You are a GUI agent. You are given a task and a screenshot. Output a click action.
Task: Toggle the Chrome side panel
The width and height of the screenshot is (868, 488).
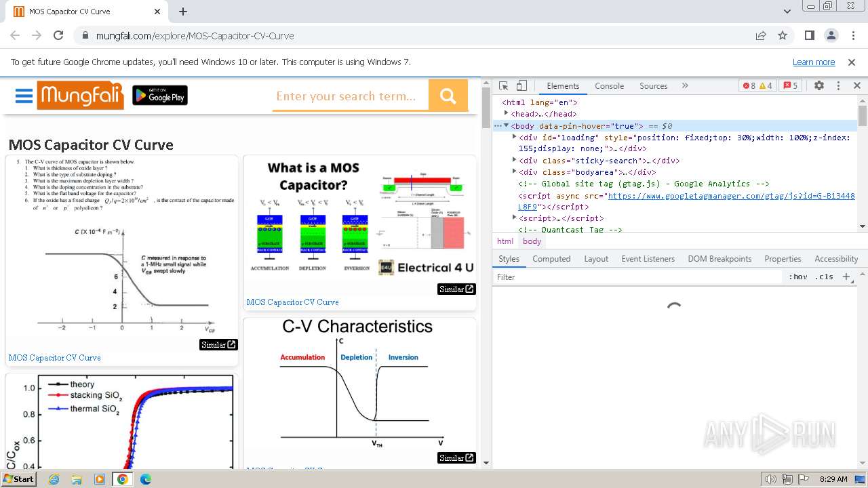click(810, 35)
